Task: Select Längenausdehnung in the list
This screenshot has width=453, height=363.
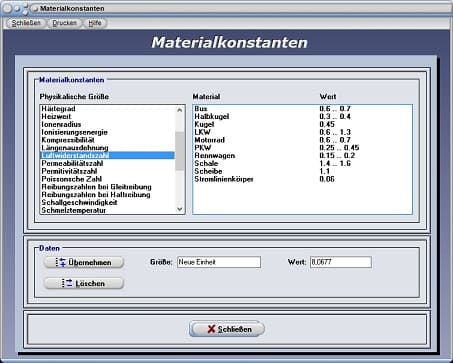Action: [107, 148]
